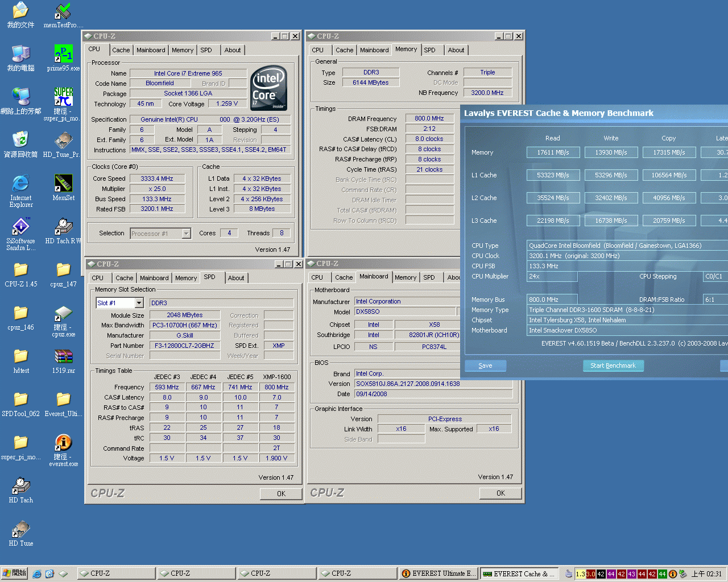Click the Core Speed value 3333.4 MHz
This screenshot has height=582, width=728.
coord(157,178)
